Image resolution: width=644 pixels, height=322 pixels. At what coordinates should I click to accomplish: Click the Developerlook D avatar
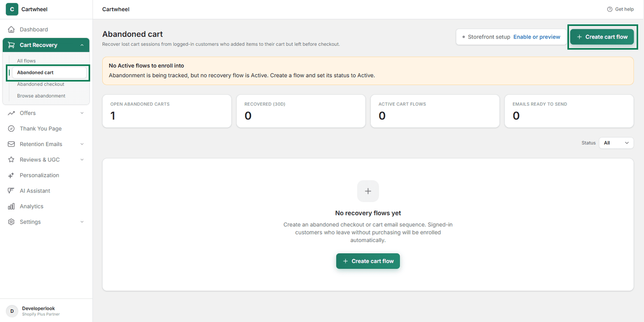point(12,311)
